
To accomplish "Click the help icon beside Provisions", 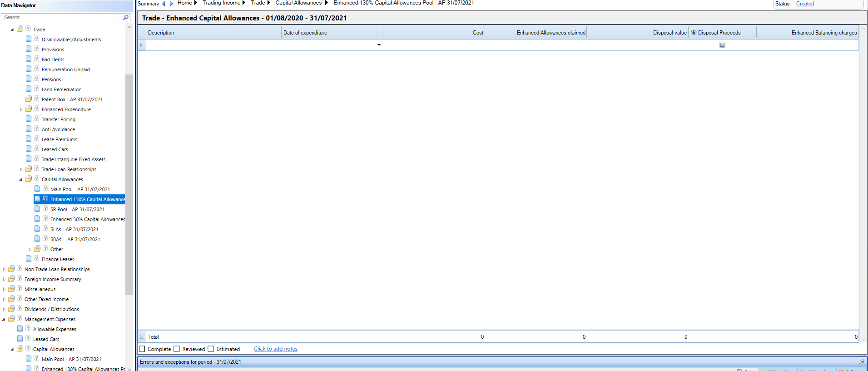I will point(37,49).
